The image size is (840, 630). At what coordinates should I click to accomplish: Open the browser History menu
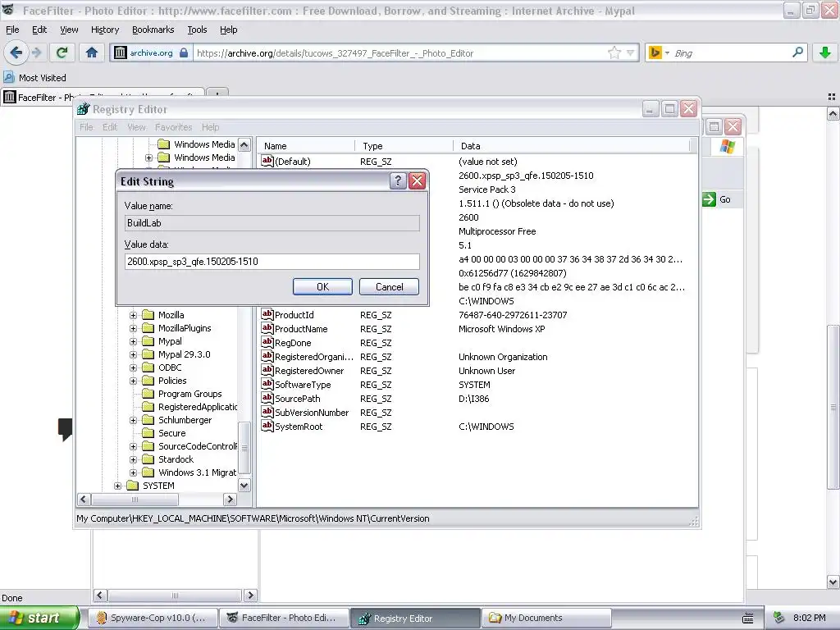[x=104, y=30]
